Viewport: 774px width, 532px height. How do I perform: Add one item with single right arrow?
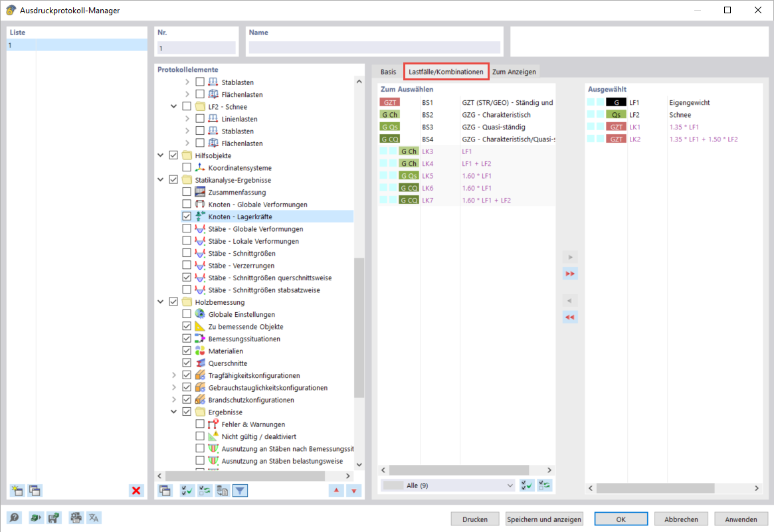pos(570,257)
